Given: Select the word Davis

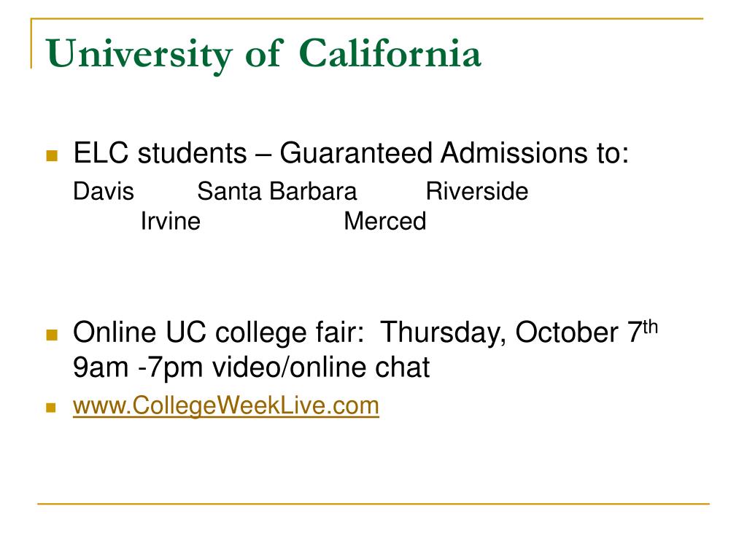Looking at the screenshot, I should click(104, 192).
